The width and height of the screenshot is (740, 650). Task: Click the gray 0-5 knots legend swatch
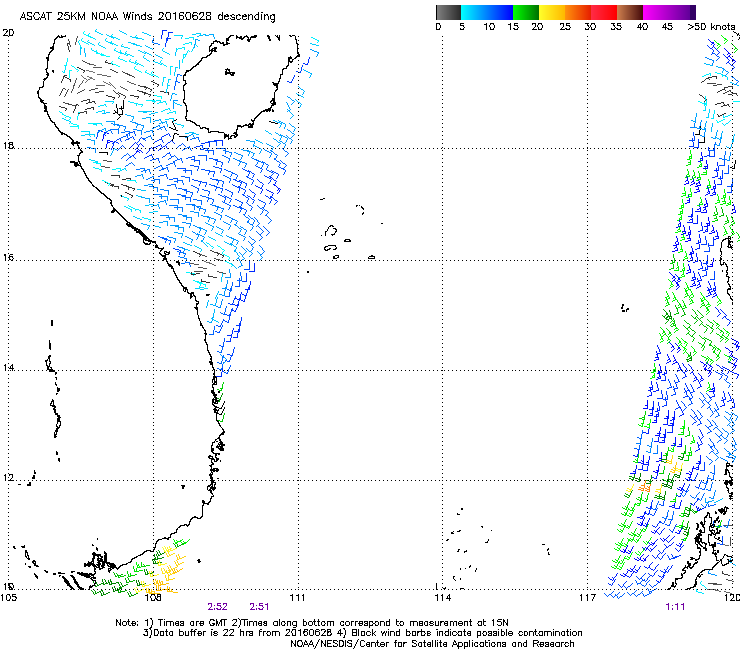(x=448, y=12)
